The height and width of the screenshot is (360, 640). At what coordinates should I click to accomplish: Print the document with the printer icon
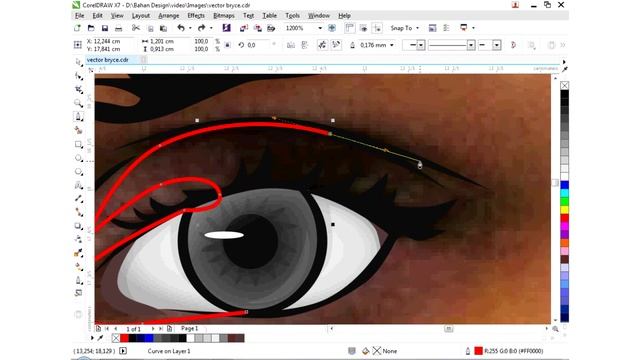point(118,28)
